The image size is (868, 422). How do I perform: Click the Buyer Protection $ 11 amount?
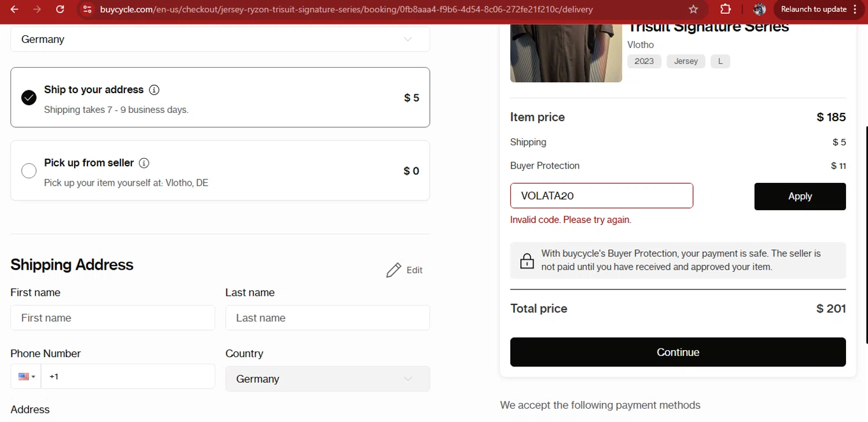[838, 166]
